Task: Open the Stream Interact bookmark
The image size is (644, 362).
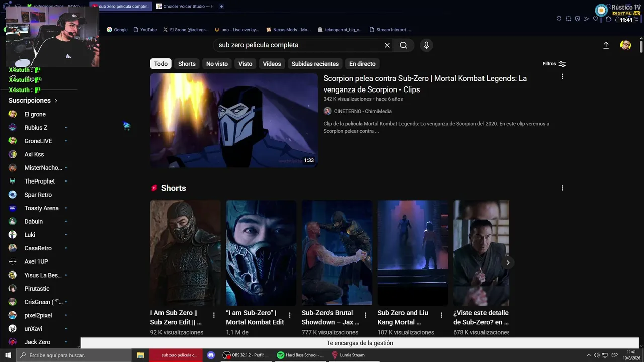Action: click(x=391, y=30)
